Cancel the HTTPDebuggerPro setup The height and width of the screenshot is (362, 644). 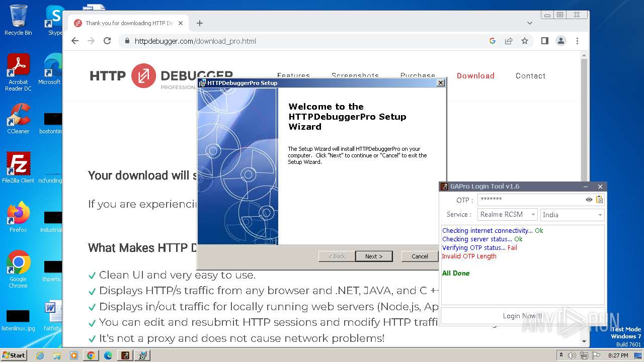[x=420, y=256]
